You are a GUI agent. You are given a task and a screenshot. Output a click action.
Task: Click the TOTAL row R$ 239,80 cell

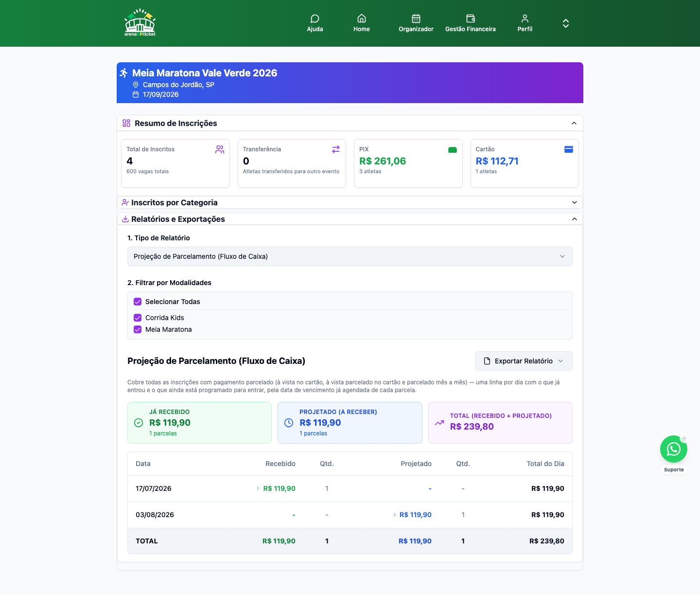[x=547, y=541]
